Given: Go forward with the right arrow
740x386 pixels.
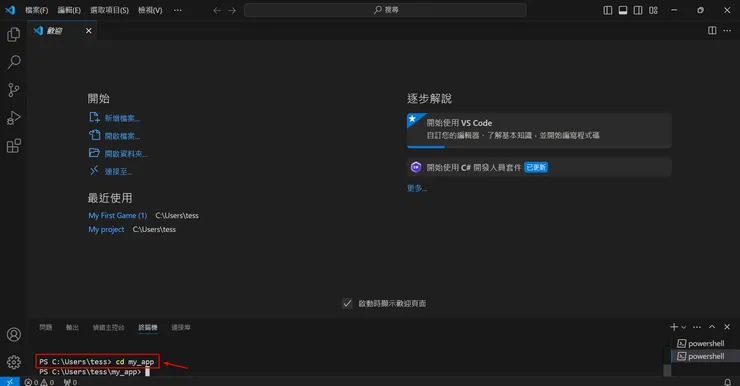Looking at the screenshot, I should [x=232, y=10].
